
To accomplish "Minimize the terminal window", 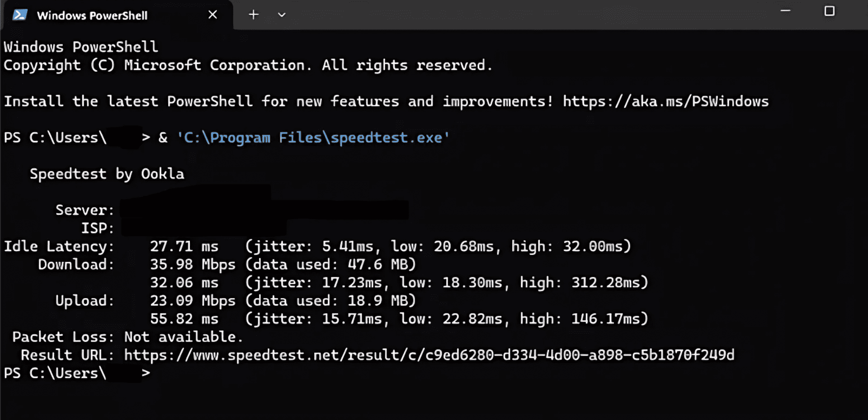I will (785, 11).
